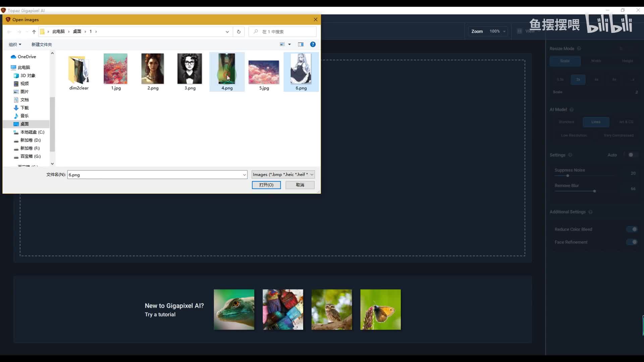Click the 取消 cancel button
Image resolution: width=644 pixels, height=362 pixels.
[300, 185]
